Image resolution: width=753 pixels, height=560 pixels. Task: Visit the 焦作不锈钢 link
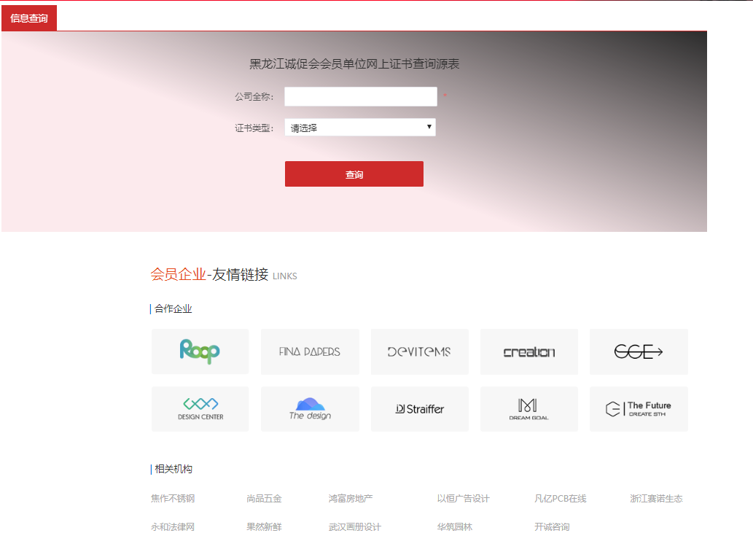(x=173, y=499)
